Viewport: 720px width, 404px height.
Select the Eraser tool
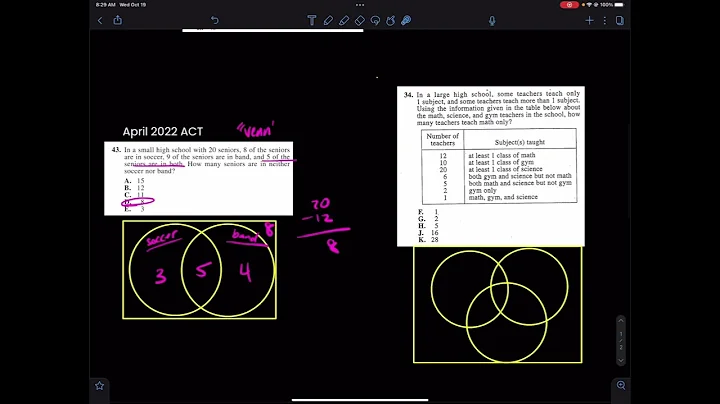[360, 20]
